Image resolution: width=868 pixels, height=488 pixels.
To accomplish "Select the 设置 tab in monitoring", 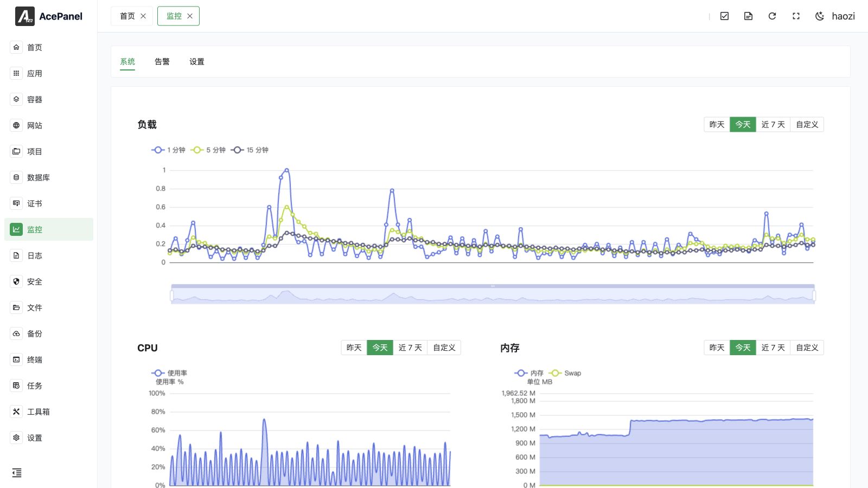I will point(197,62).
